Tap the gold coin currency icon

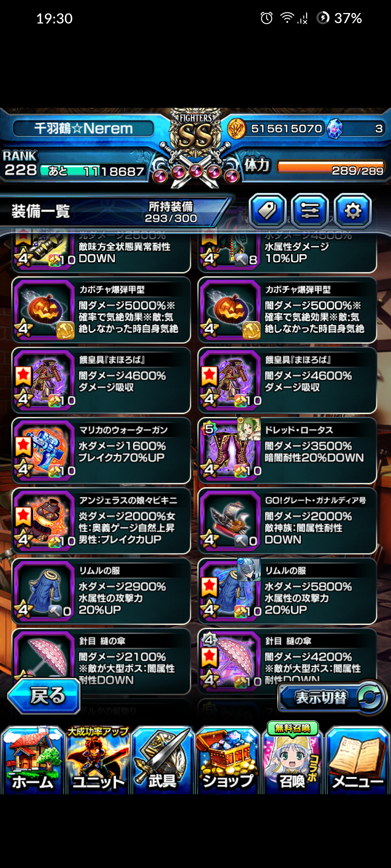point(237,129)
